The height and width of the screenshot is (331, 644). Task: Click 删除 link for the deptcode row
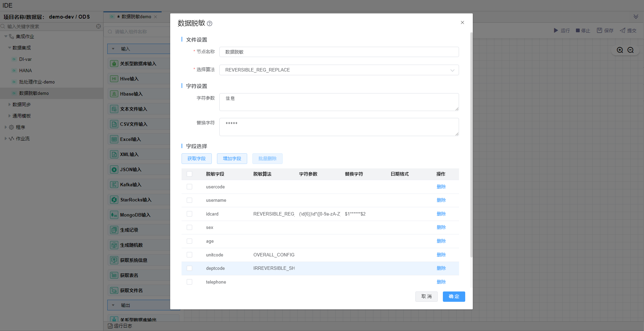tap(441, 268)
